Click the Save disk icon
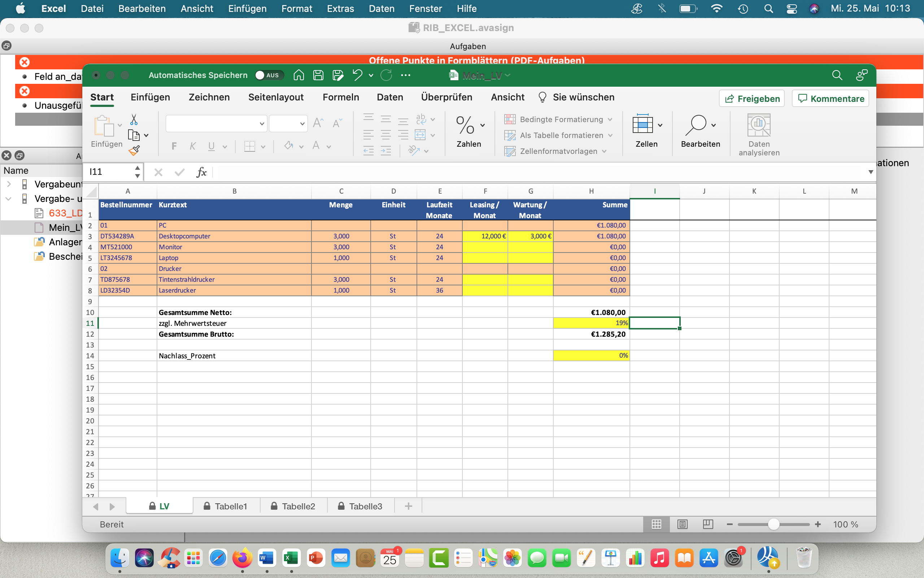Viewport: 924px width, 578px height. [318, 75]
